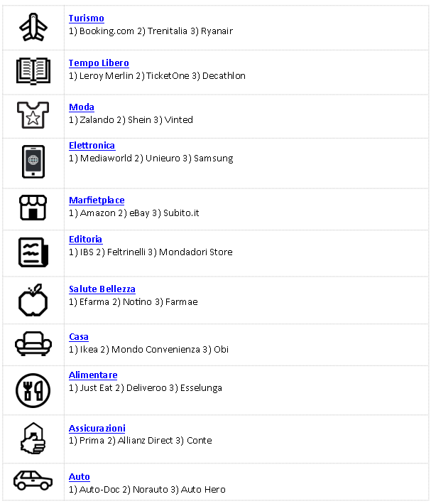431x504 pixels.
Task: Click the smartphone Elettronica icon
Action: coord(33,161)
